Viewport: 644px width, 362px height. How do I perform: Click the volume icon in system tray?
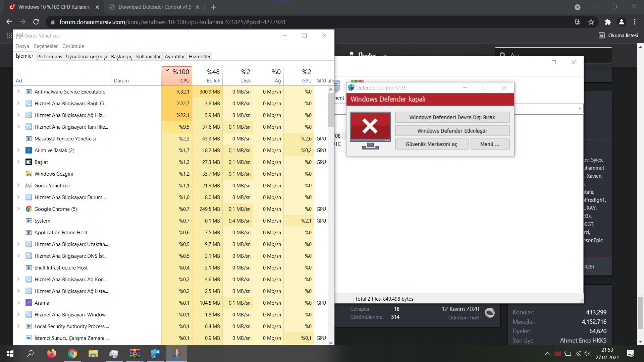588,354
